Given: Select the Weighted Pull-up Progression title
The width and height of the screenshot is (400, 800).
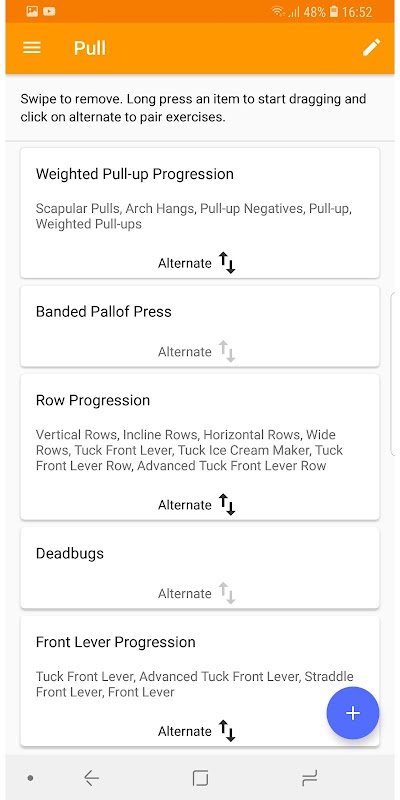Looking at the screenshot, I should pos(135,174).
